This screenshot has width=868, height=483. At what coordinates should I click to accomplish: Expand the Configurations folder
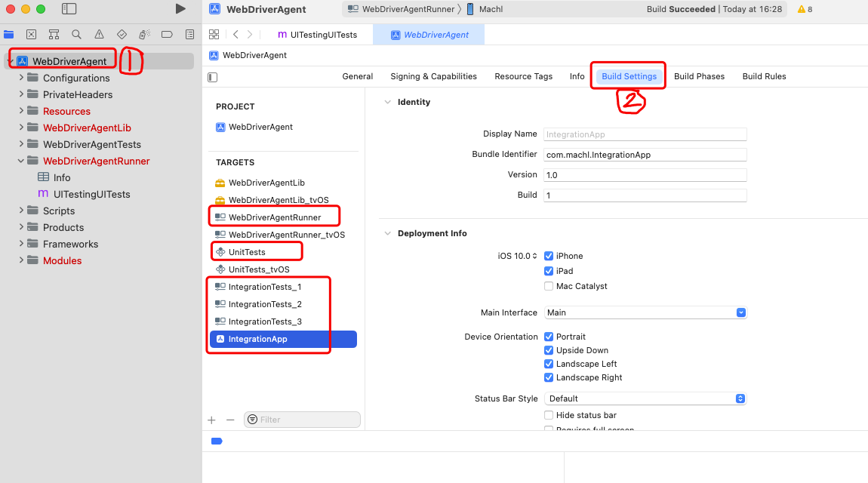click(x=21, y=78)
